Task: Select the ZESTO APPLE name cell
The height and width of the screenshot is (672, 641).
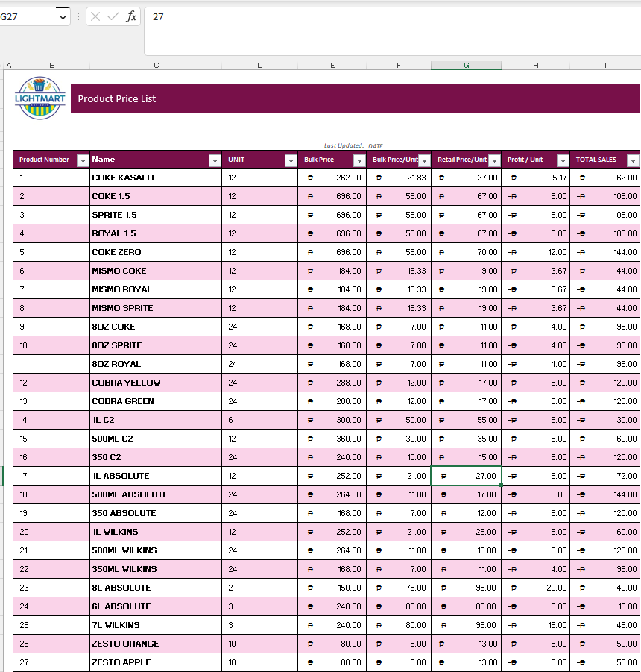Action: click(156, 662)
